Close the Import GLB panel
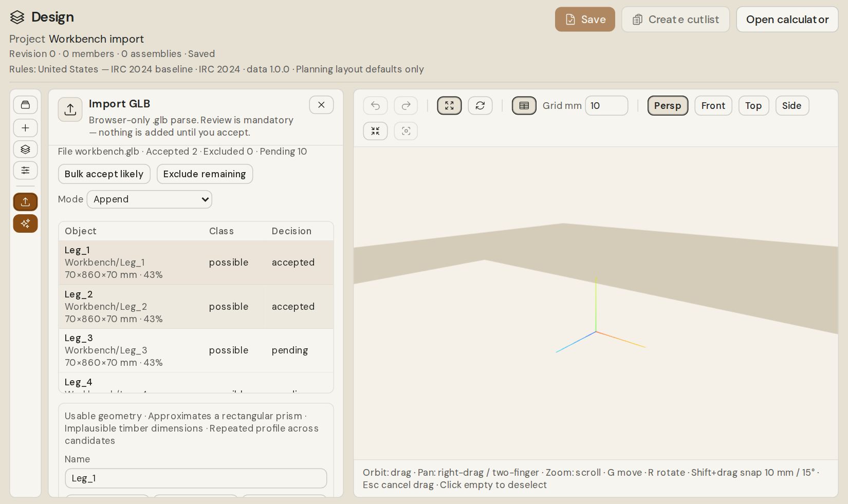Image resolution: width=848 pixels, height=504 pixels. [321, 105]
